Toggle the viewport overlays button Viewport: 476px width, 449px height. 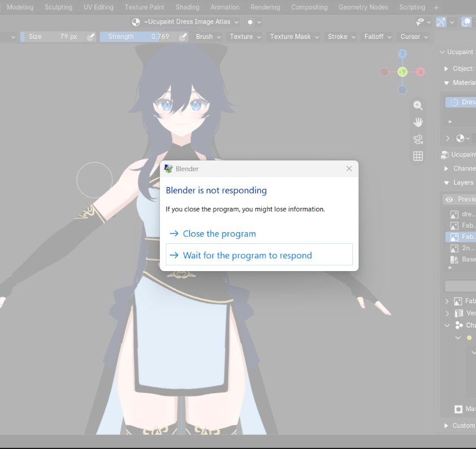click(466, 22)
